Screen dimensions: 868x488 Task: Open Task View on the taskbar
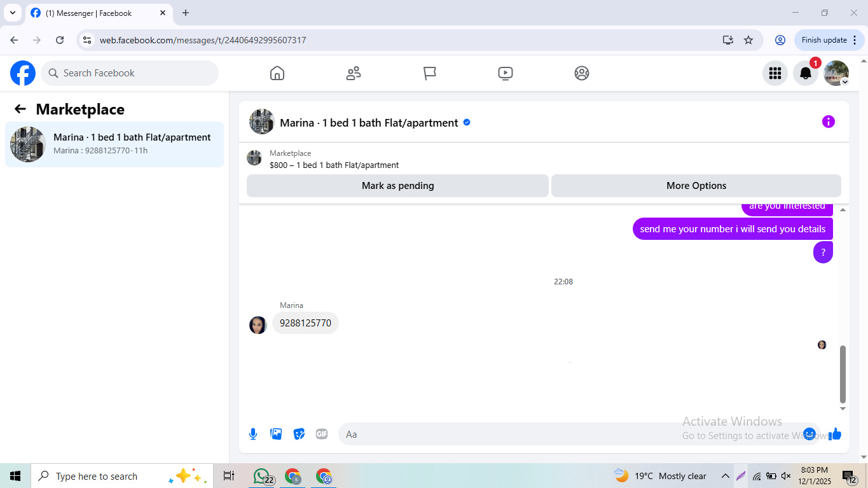[229, 476]
